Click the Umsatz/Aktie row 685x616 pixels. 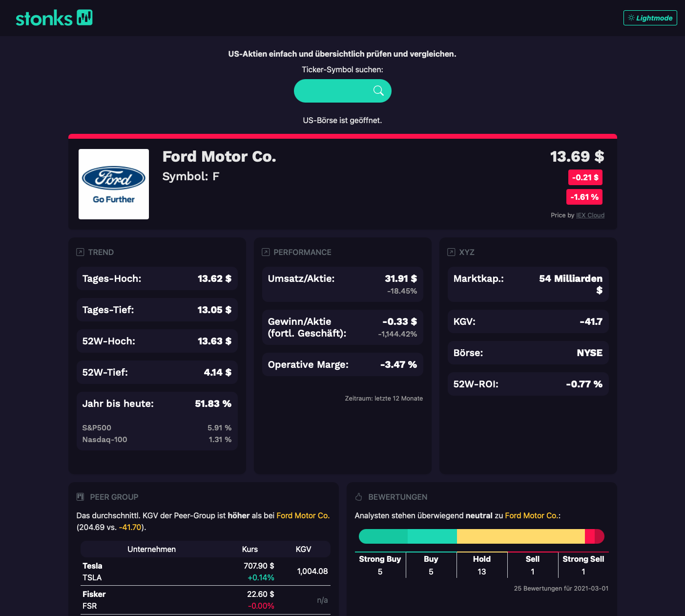tap(343, 284)
